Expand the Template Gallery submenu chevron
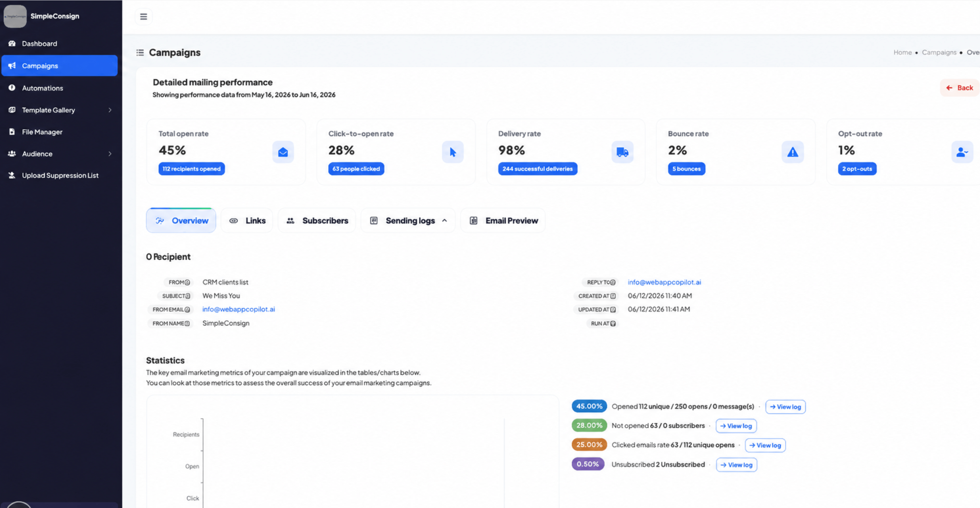Viewport: 980px width, 508px height. pos(110,110)
